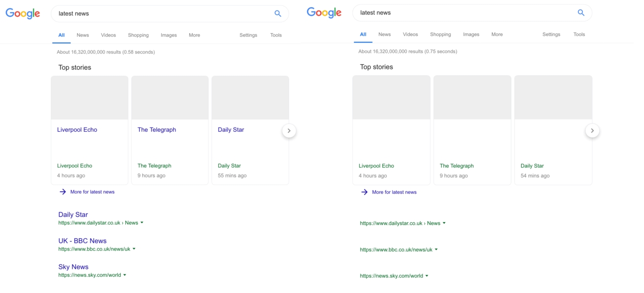The width and height of the screenshot is (644, 293).
Task: Select the All tab in left page
Action: tap(62, 35)
